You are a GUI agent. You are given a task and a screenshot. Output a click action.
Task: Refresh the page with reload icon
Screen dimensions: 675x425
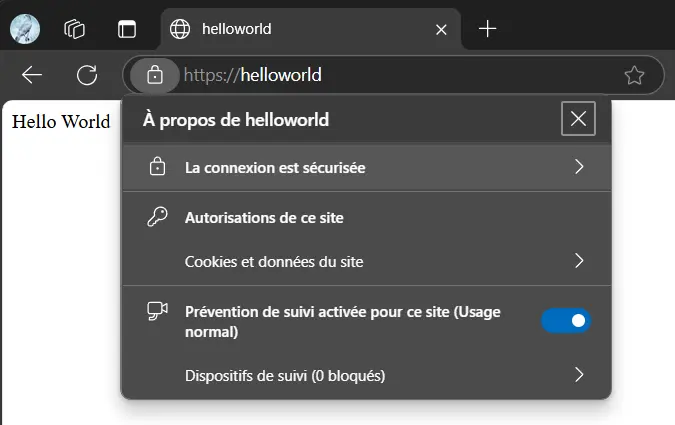coord(87,75)
